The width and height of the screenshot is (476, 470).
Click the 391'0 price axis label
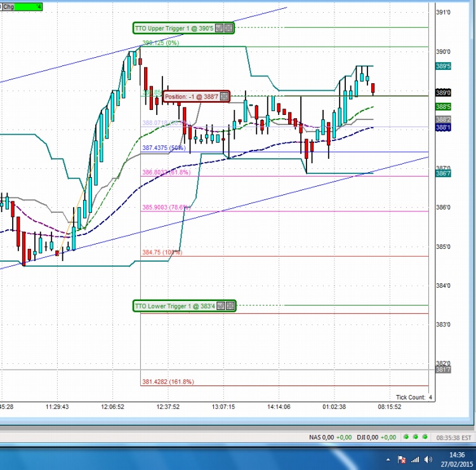pyautogui.click(x=443, y=13)
